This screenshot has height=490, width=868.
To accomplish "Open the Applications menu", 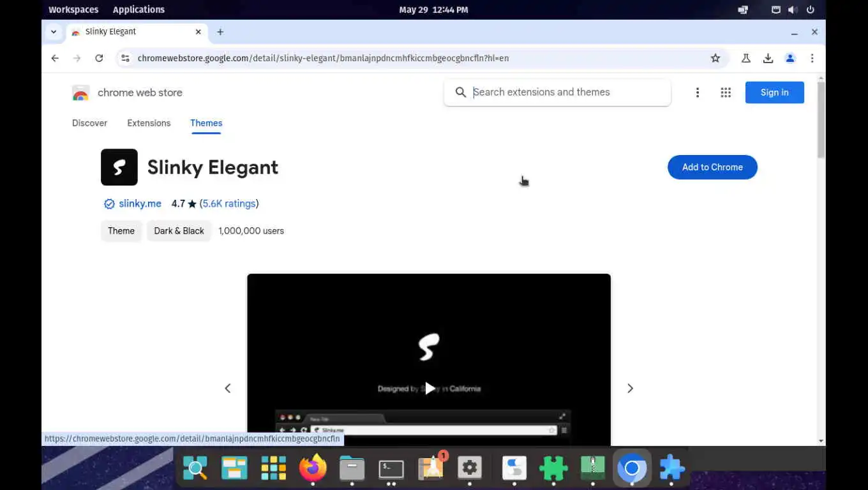I will [138, 10].
